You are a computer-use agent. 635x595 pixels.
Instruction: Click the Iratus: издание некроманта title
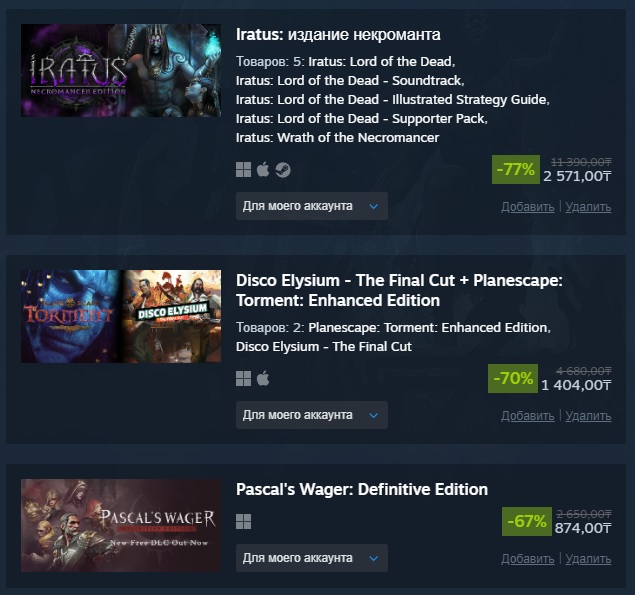(x=338, y=35)
